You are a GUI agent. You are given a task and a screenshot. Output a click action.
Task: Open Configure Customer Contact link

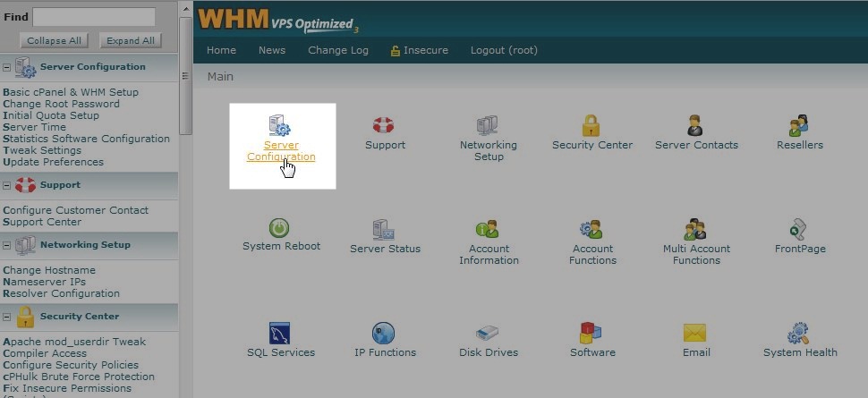76,210
